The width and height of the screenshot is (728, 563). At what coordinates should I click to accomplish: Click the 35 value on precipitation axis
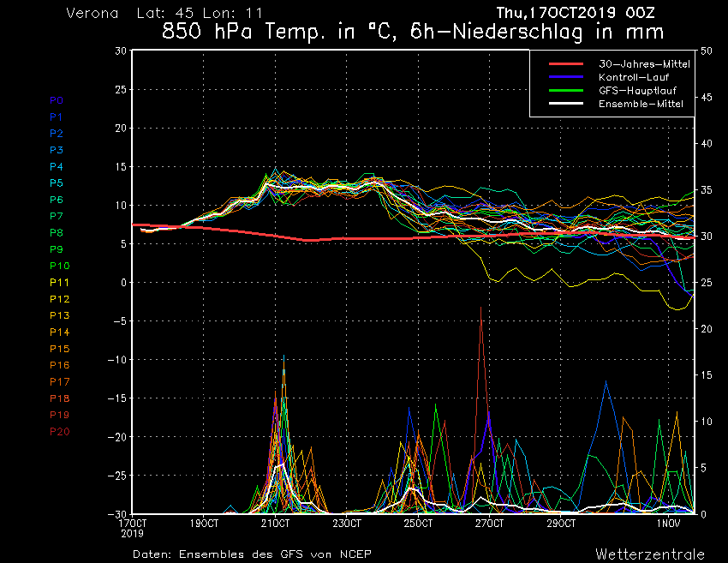click(707, 190)
